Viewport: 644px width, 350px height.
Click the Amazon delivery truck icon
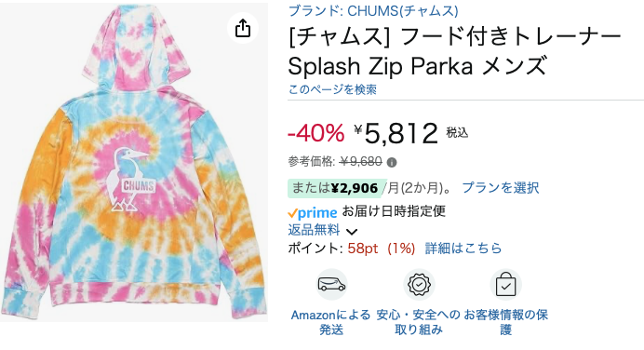click(332, 284)
